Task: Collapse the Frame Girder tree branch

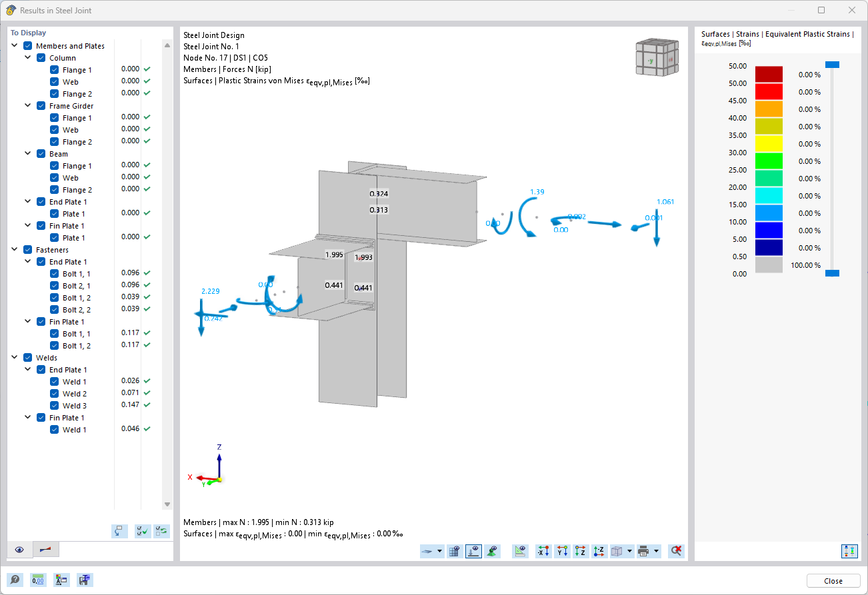Action: 27,105
